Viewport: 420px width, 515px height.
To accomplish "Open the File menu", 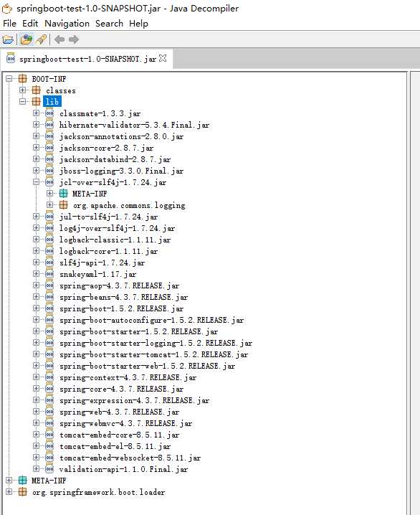I will click(9, 24).
